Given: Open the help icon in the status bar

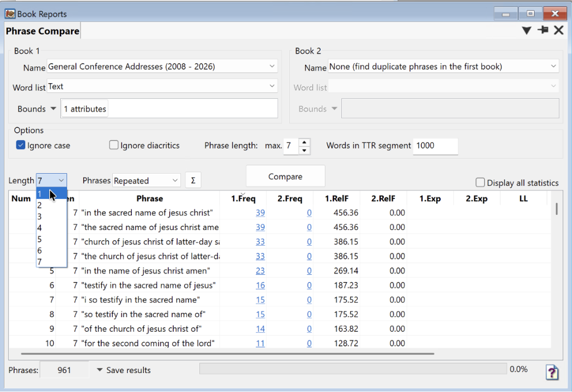Looking at the screenshot, I should tap(552, 372).
